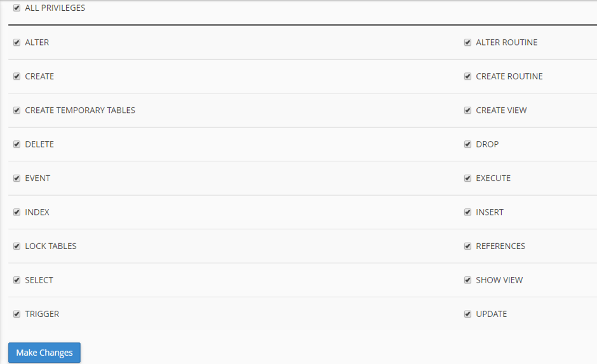Image resolution: width=597 pixels, height=364 pixels.
Task: Toggle the ALTER privilege checkbox
Action: [x=17, y=43]
